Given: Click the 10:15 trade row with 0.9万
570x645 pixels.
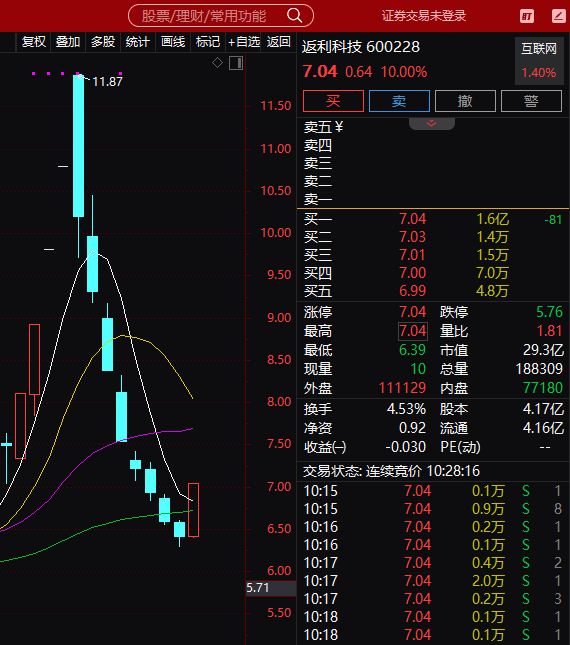Looking at the screenshot, I should (431, 509).
